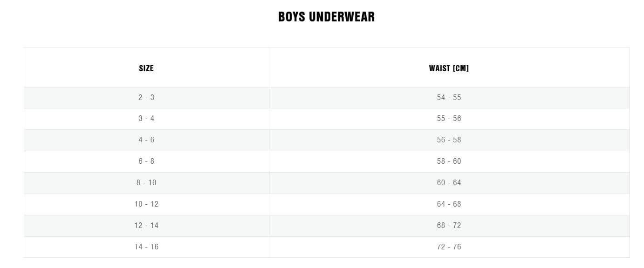This screenshot has width=644, height=268.
Task: Click waist value 58 - 60
Action: [449, 161]
